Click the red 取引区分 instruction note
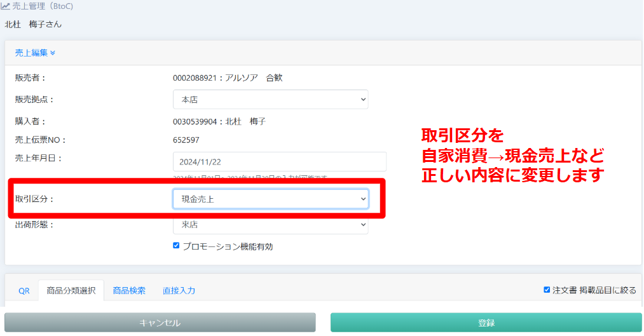This screenshot has height=336, width=644. (512, 156)
